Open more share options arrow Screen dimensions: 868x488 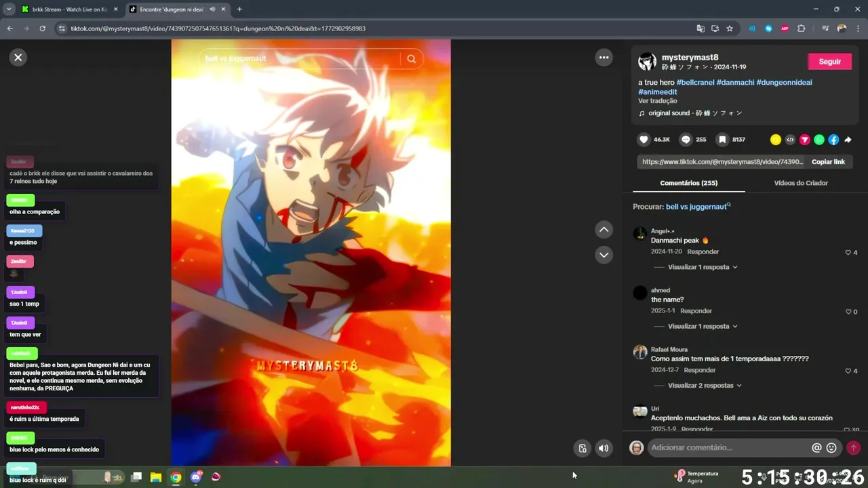(848, 140)
